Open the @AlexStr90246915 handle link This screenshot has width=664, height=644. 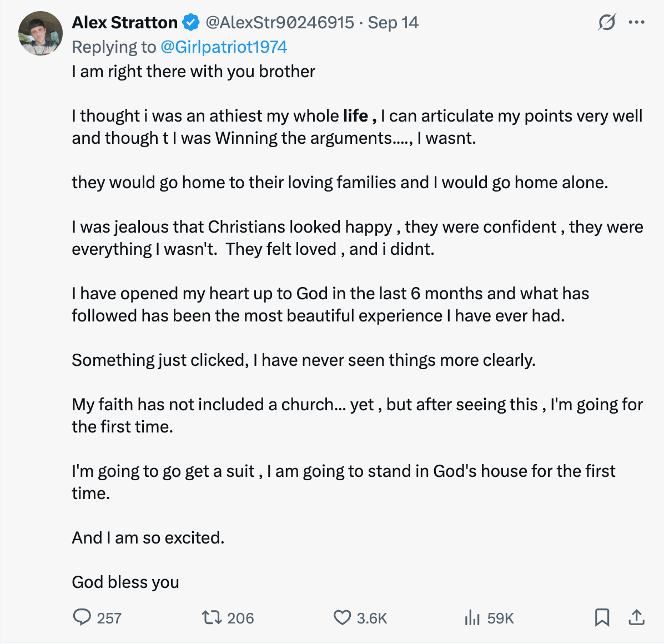[x=279, y=23]
